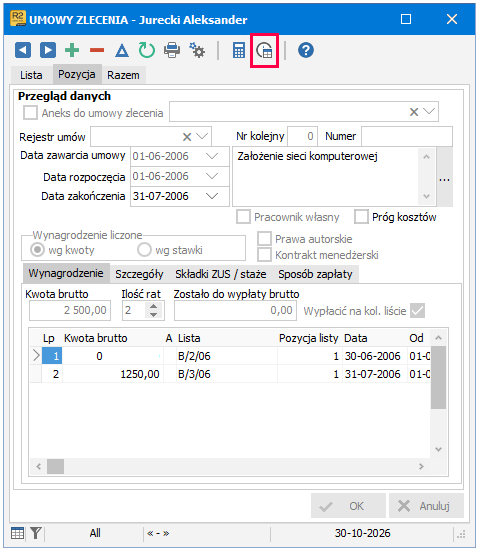
Task: Click the Zostało do wypłaty brutto field
Action: click(x=235, y=311)
